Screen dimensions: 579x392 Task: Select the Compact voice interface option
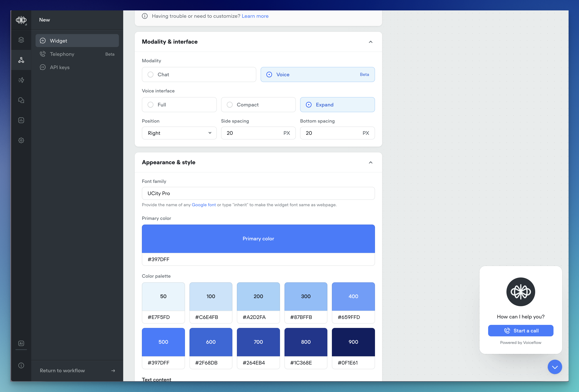click(x=230, y=105)
